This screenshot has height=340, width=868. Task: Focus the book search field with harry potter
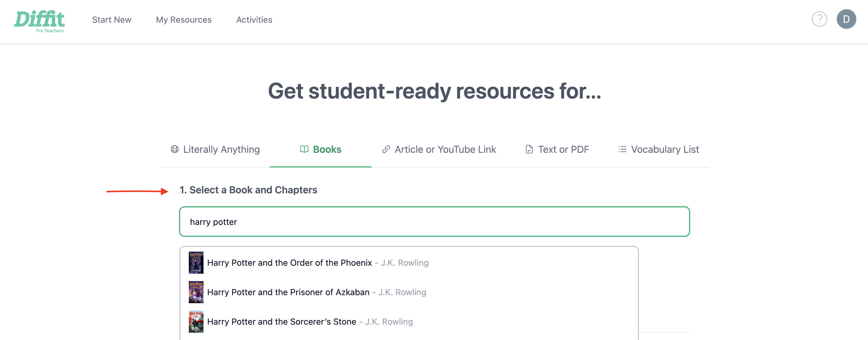(434, 222)
